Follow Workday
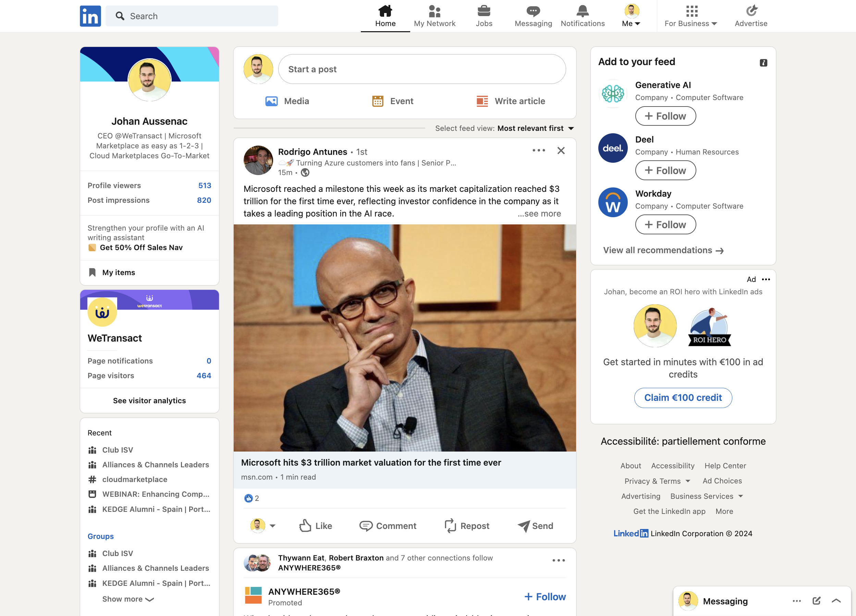 [x=665, y=225]
